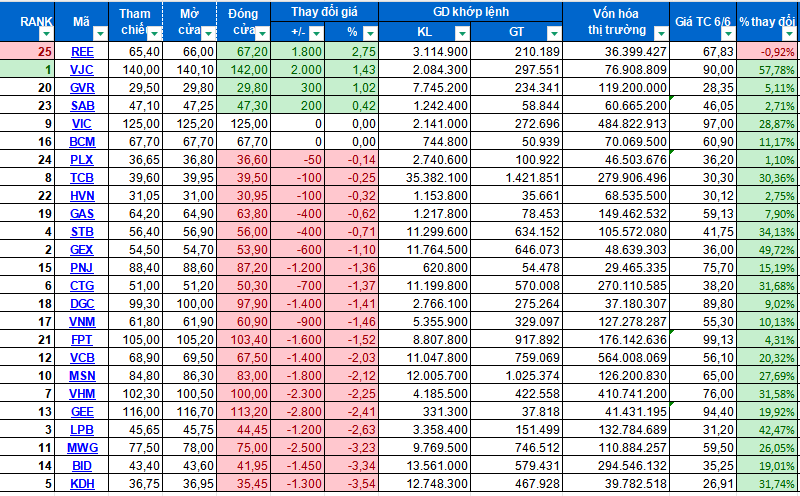800x496 pixels.
Task: Open the Đóng cửa column filter dropdown
Action: pos(262,34)
